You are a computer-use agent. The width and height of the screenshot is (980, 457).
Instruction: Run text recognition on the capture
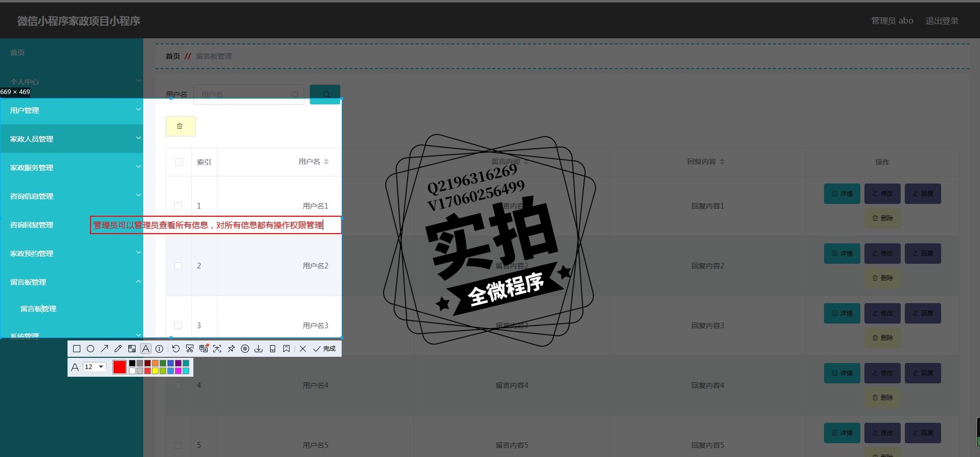(x=217, y=349)
